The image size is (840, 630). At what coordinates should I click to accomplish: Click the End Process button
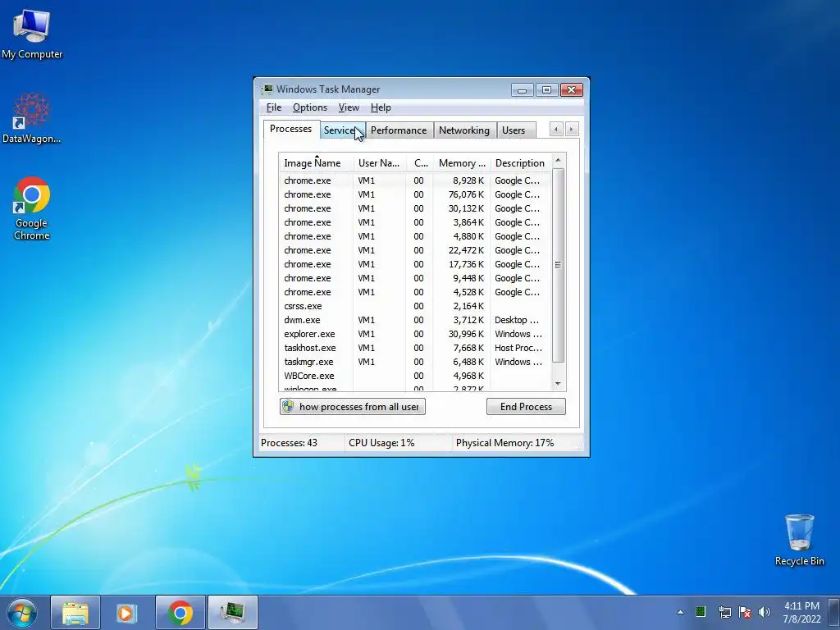526,407
